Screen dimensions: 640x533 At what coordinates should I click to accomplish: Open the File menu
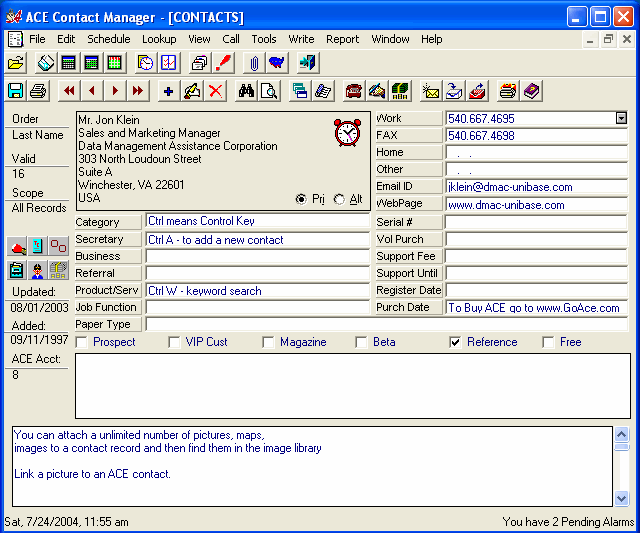[37, 39]
